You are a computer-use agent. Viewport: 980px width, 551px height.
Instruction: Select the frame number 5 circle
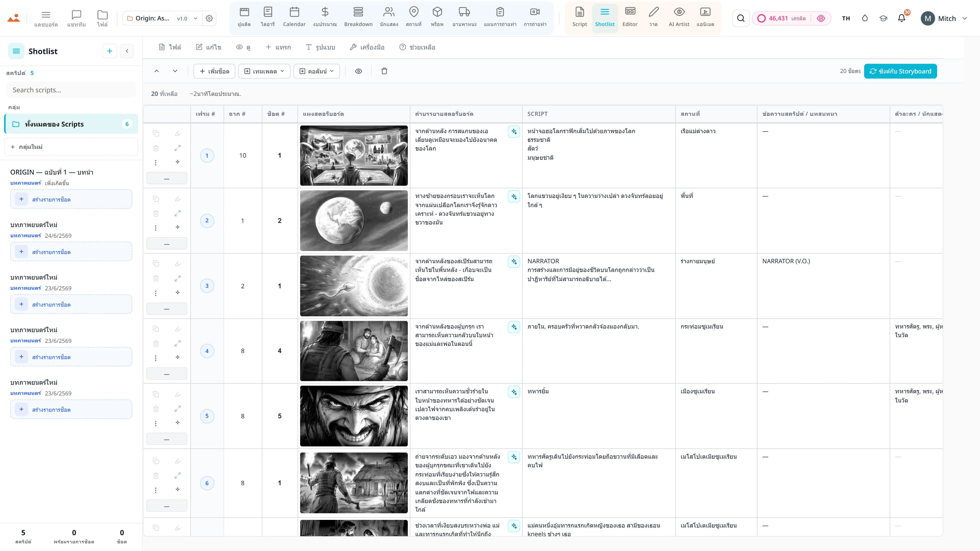tap(207, 416)
